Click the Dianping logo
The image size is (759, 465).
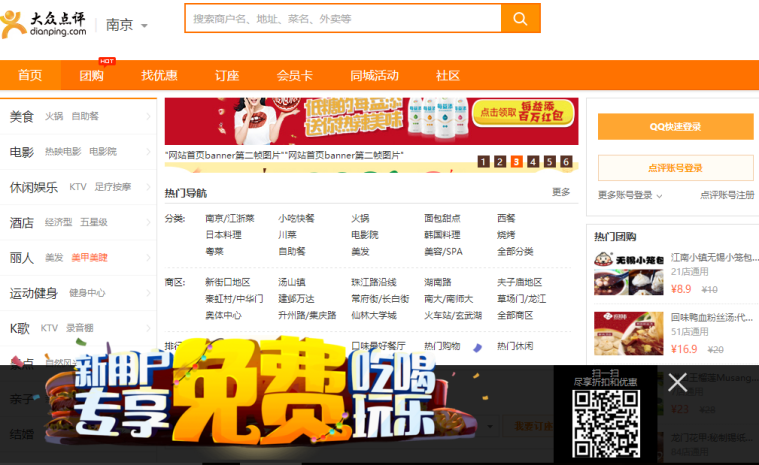click(44, 24)
